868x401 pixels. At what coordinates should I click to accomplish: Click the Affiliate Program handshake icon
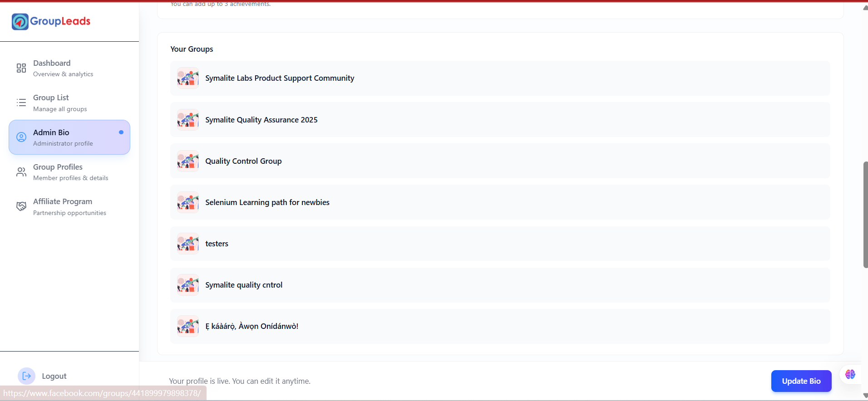(x=21, y=206)
